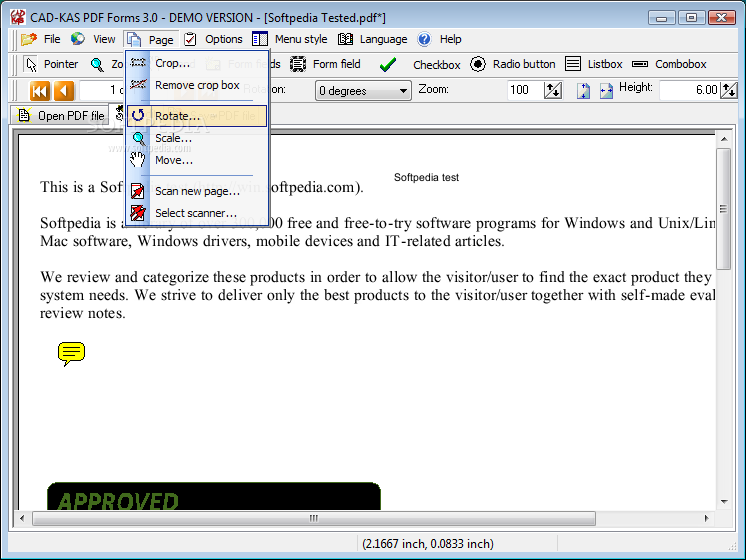Click the page number field
The height and width of the screenshot is (560, 746).
click(101, 90)
